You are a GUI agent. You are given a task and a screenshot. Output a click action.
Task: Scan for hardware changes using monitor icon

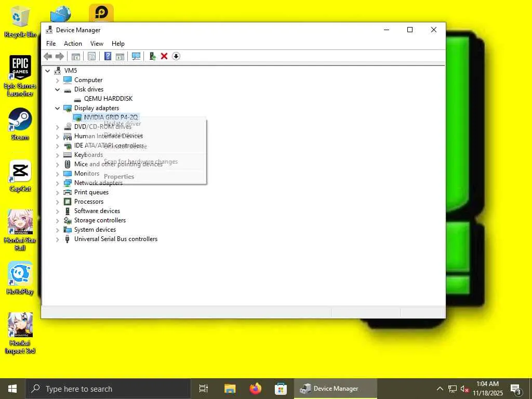[x=136, y=56]
